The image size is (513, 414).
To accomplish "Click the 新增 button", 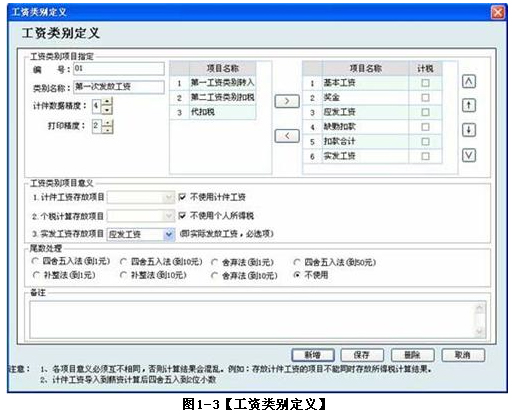I will click(313, 355).
